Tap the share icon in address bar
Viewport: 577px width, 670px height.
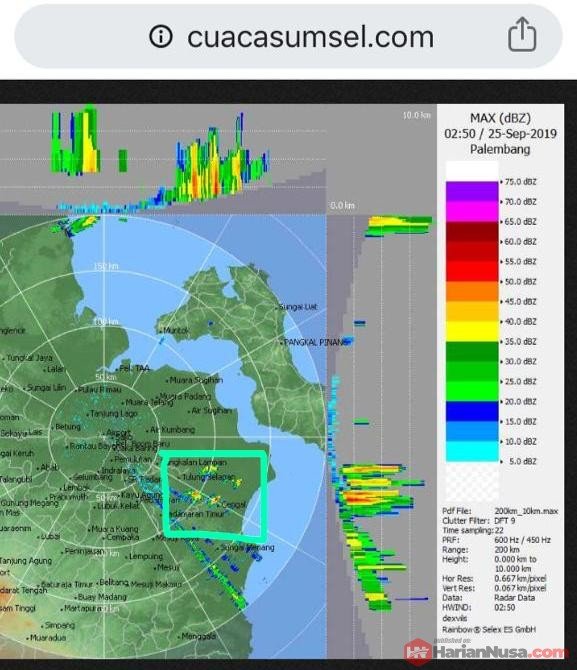click(x=522, y=35)
